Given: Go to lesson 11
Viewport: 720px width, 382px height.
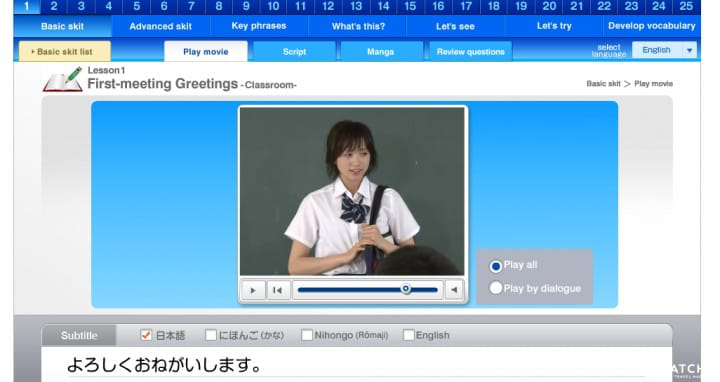Looking at the screenshot, I should pyautogui.click(x=301, y=6).
